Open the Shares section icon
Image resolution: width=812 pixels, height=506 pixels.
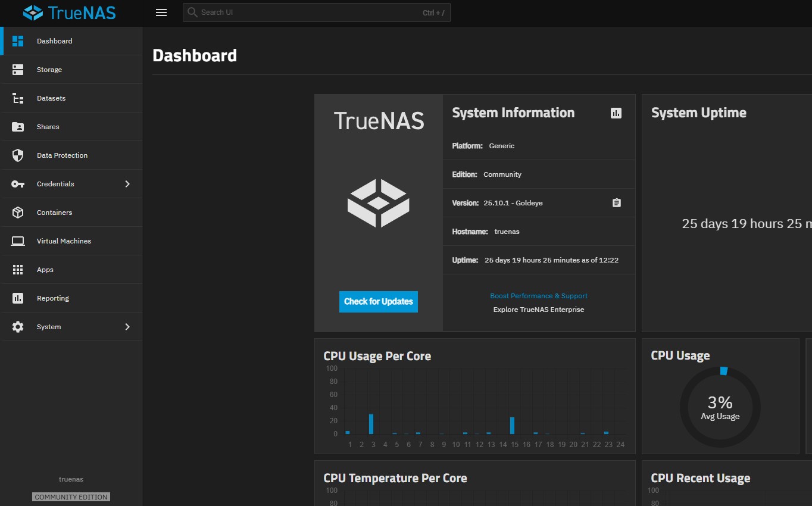17,126
